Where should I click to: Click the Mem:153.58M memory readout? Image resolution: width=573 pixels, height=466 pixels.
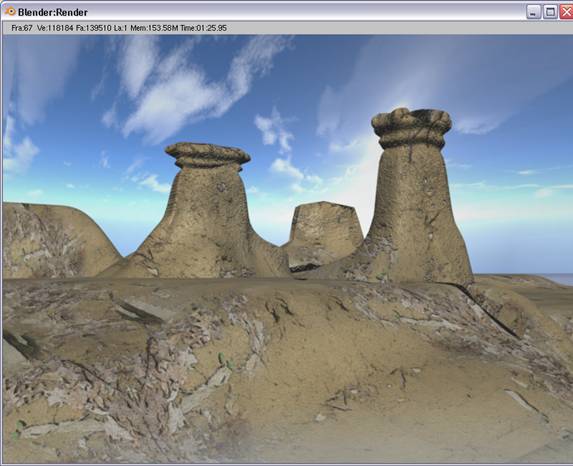tap(154, 28)
